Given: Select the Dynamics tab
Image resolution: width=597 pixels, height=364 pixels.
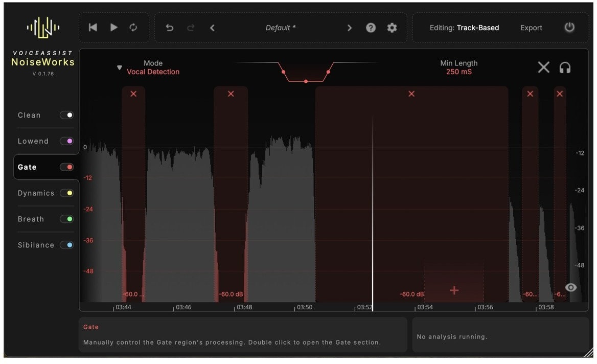Looking at the screenshot, I should [x=36, y=193].
